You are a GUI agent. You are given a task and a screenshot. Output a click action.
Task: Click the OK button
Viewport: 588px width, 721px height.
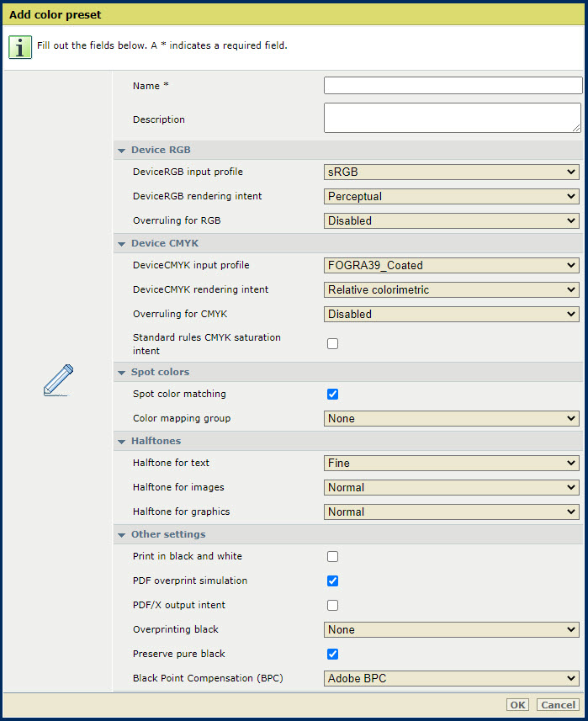[517, 705]
